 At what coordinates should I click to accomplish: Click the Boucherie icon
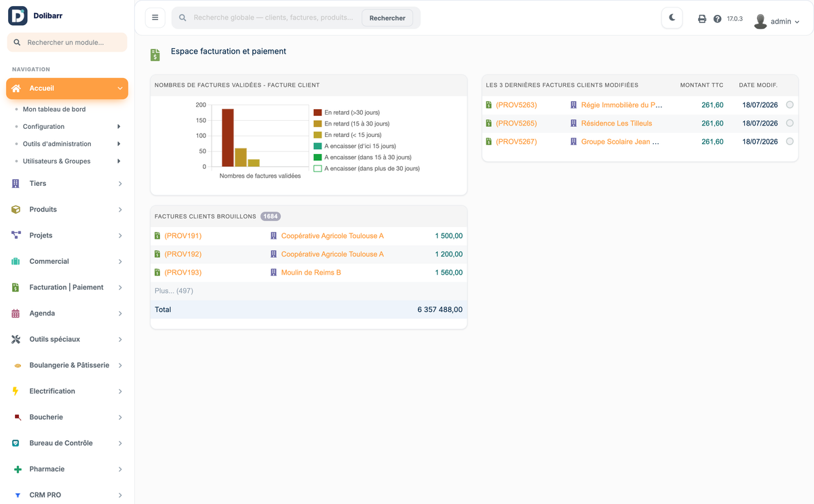(18, 417)
